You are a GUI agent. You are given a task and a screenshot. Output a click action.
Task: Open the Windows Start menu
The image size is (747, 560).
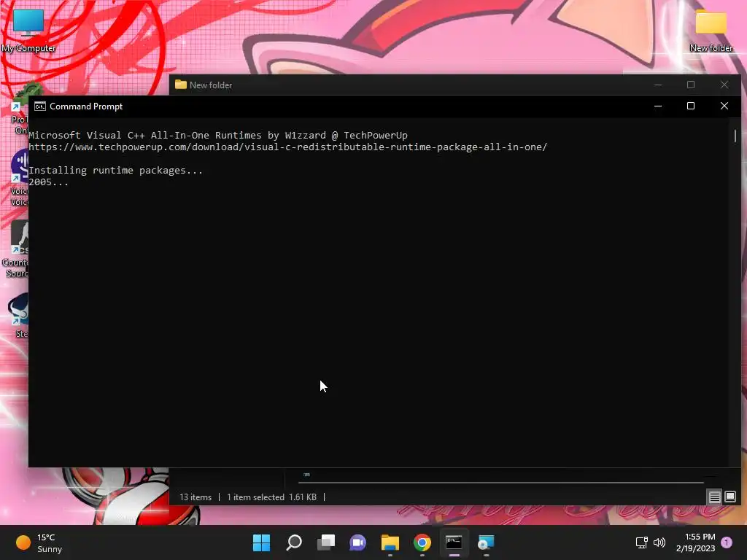(x=261, y=542)
